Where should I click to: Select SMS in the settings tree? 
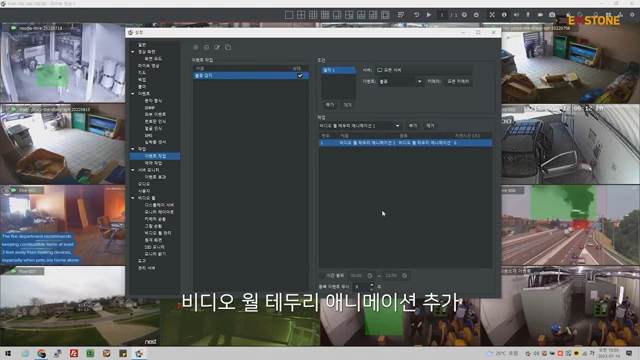[149, 136]
